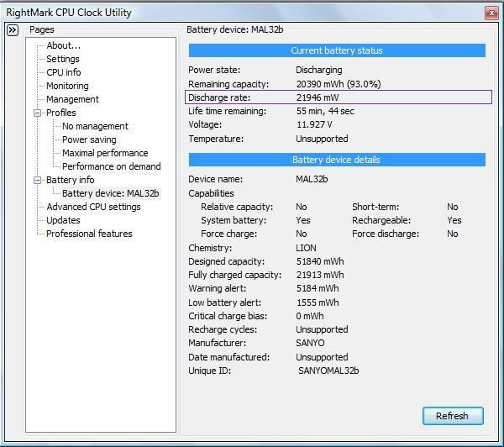Click the Relative capacity label
Image resolution: width=504 pixels, height=447 pixels.
237,207
